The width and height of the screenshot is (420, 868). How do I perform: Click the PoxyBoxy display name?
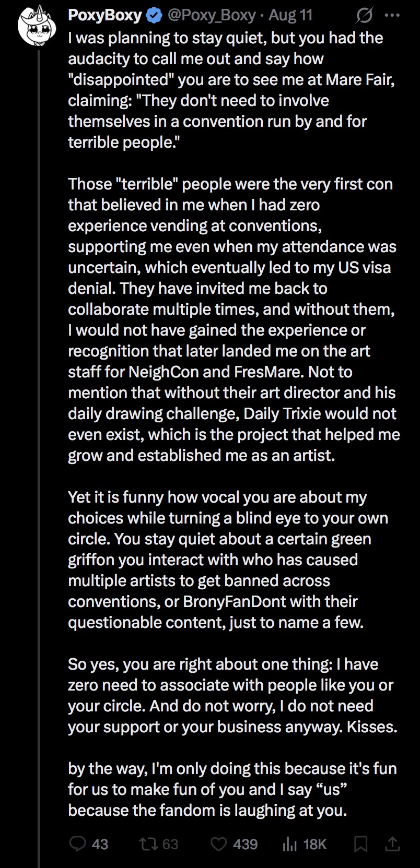[x=105, y=16]
